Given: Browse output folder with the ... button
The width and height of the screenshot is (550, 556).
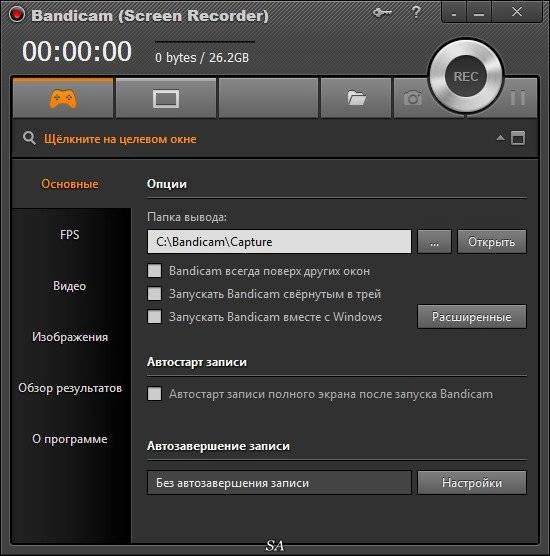Looking at the screenshot, I should [434, 241].
